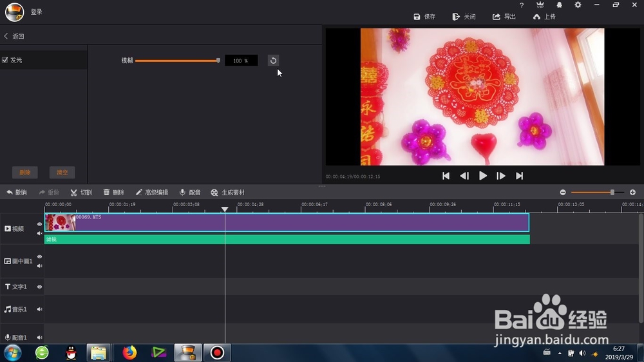Click the VIP crown icon
Image resolution: width=644 pixels, height=362 pixels.
[540, 5]
